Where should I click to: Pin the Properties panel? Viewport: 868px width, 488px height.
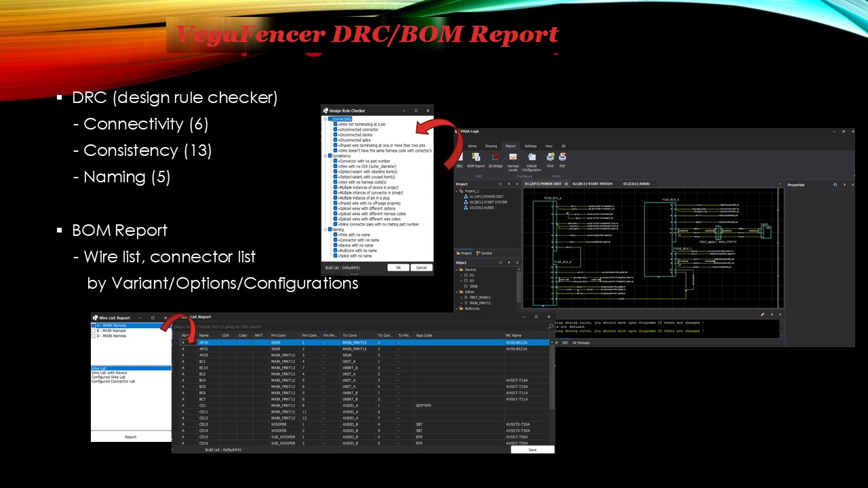coord(844,184)
